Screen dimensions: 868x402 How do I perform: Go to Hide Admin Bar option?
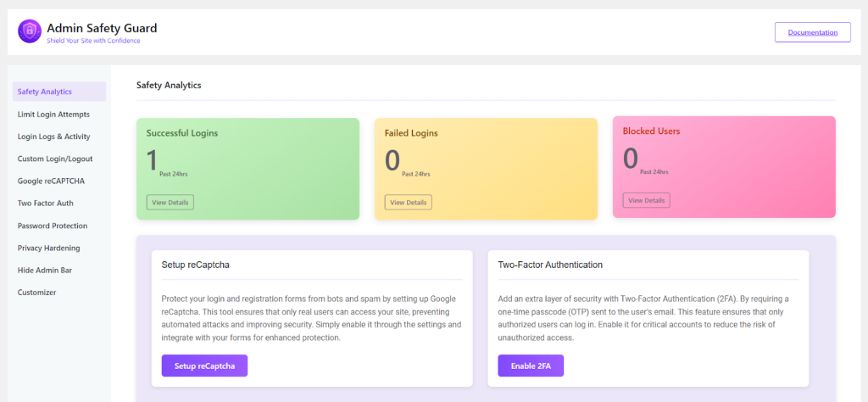pyautogui.click(x=43, y=270)
